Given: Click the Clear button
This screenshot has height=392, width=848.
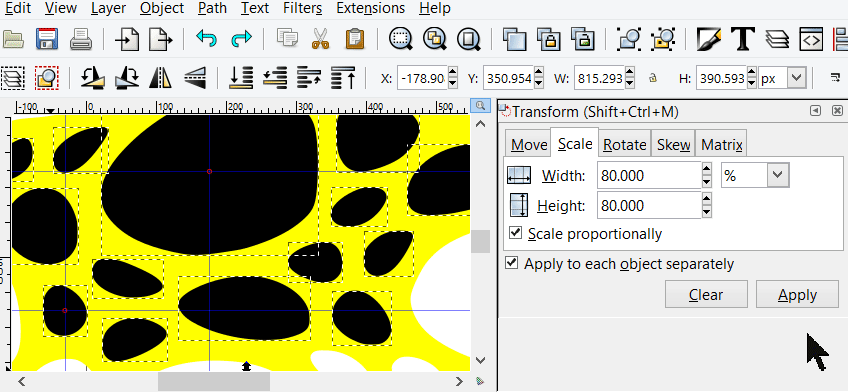Looking at the screenshot, I should [x=706, y=295].
